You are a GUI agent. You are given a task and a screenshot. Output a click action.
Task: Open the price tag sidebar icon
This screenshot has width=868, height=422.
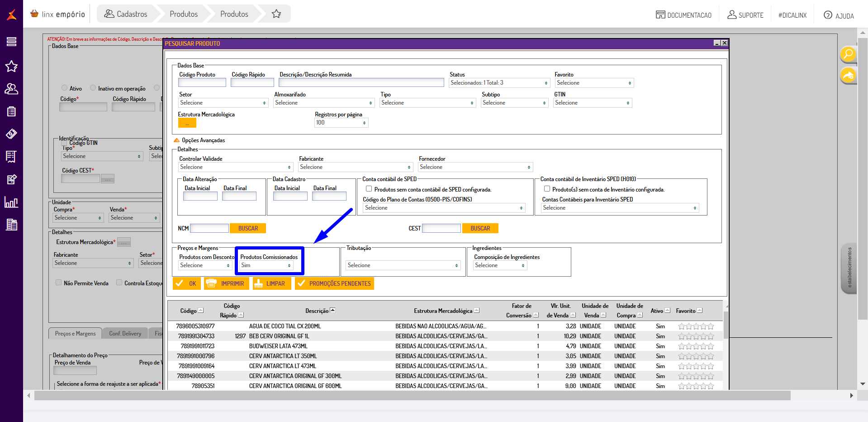pyautogui.click(x=11, y=134)
